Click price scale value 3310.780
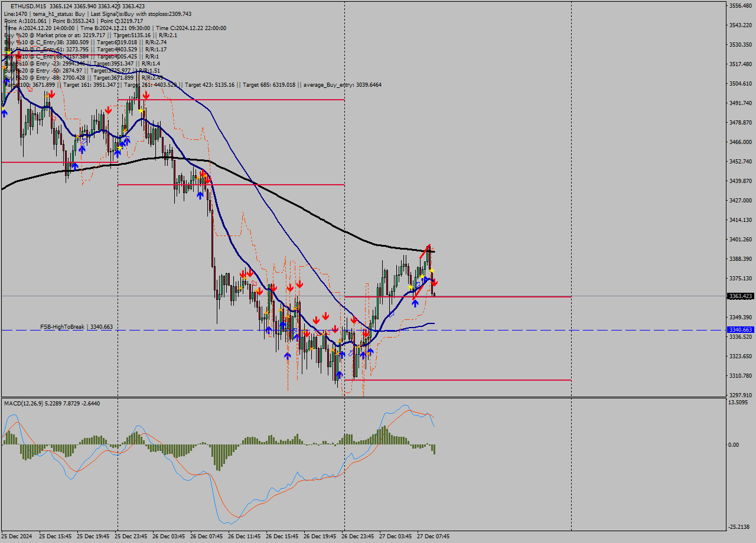Viewport: 756px width, 543px height. coord(740,376)
